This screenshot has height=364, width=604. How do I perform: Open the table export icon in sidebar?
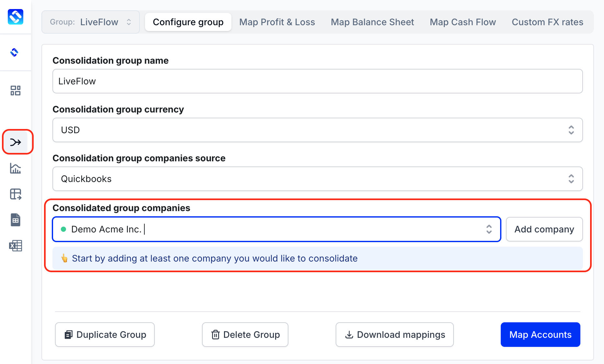[x=16, y=194]
